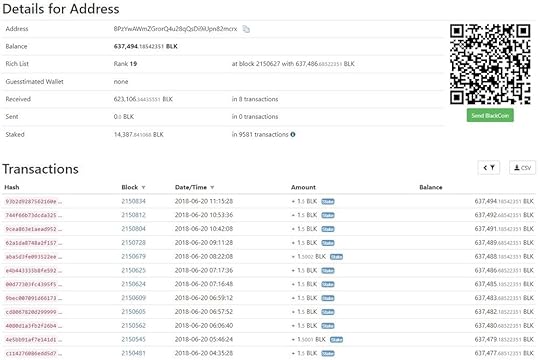Open block 2150834
This screenshot has width=540, height=360.
(x=133, y=201)
